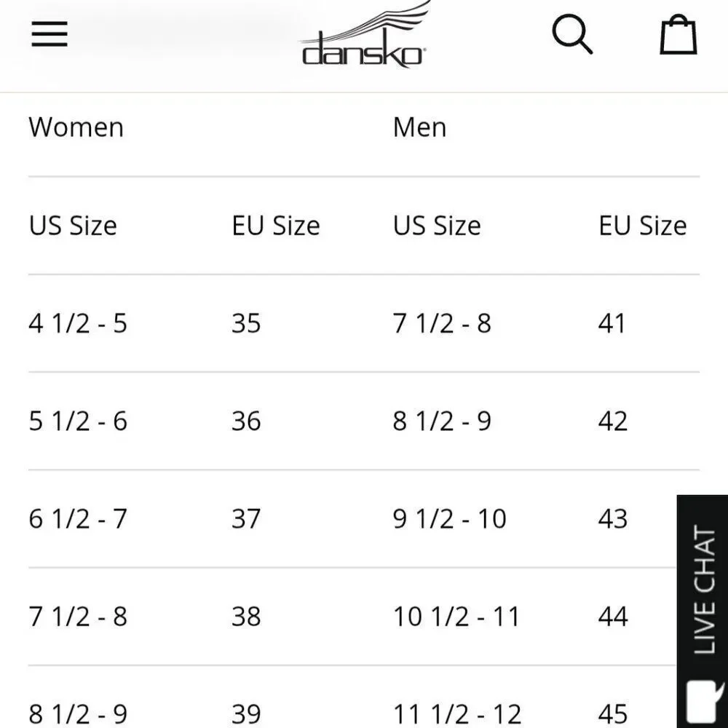Viewport: 728px width, 728px height.
Task: Select men's US size 10 1/2 - 11
Action: pyautogui.click(x=456, y=617)
